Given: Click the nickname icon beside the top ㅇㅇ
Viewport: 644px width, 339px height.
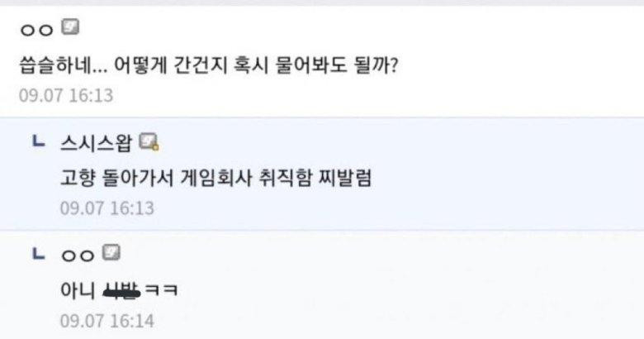Looking at the screenshot, I should pos(71,27).
